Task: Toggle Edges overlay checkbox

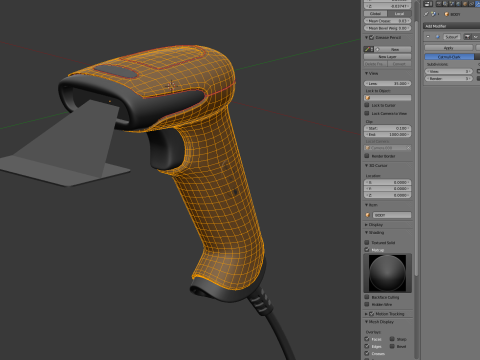Action: [x=367, y=346]
